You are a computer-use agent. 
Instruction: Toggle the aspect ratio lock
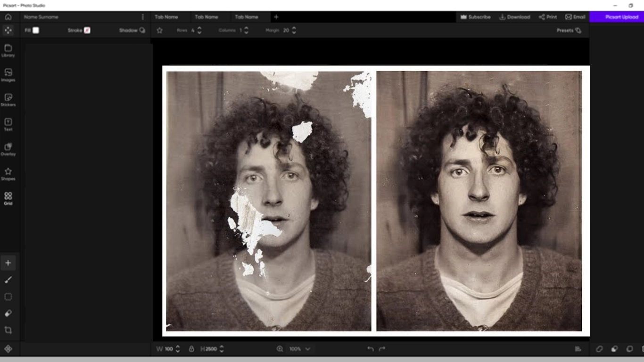pyautogui.click(x=191, y=349)
